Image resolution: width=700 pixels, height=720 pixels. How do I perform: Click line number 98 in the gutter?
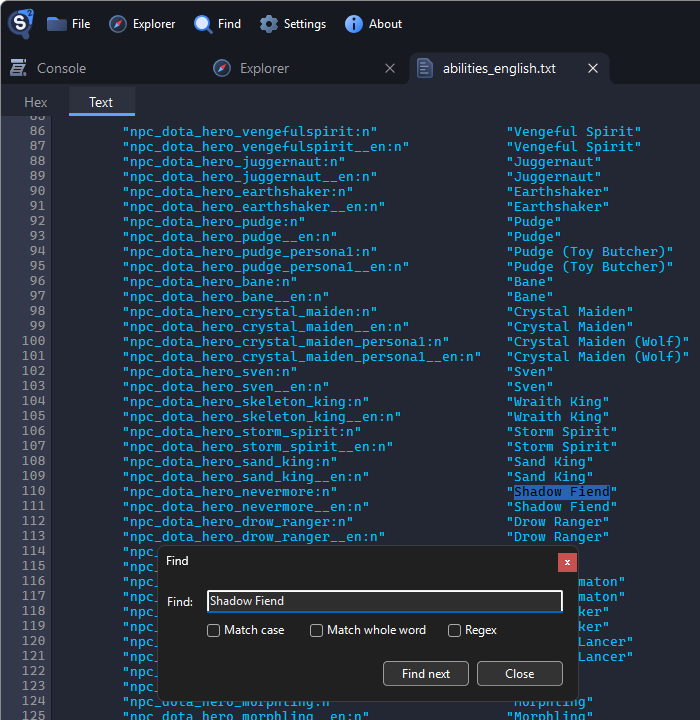click(x=37, y=311)
